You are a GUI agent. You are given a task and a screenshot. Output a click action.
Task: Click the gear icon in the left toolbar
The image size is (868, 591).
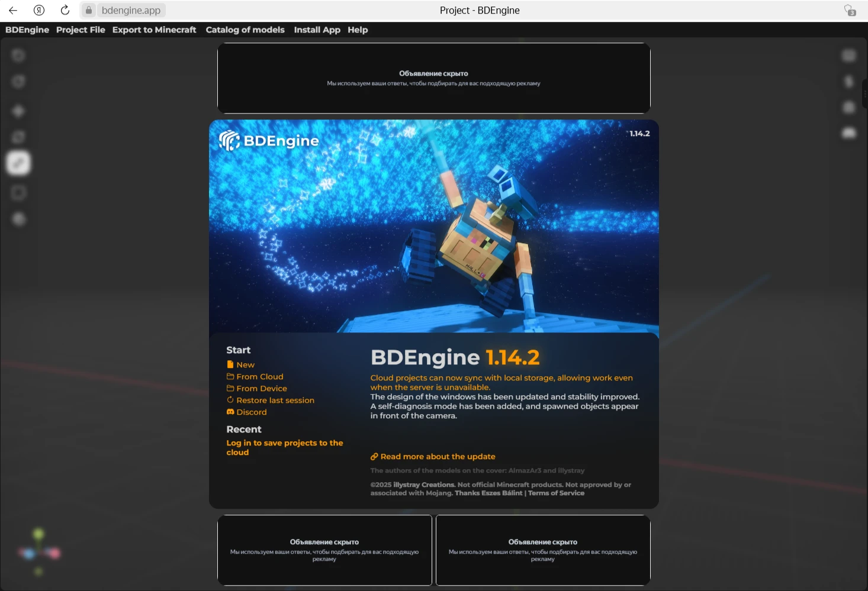pyautogui.click(x=19, y=219)
